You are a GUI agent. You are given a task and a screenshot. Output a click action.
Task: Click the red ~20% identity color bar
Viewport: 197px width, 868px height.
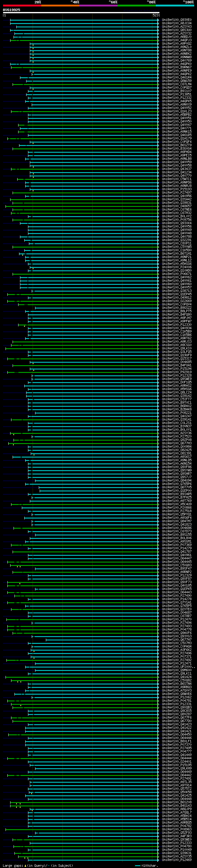[22, 6]
